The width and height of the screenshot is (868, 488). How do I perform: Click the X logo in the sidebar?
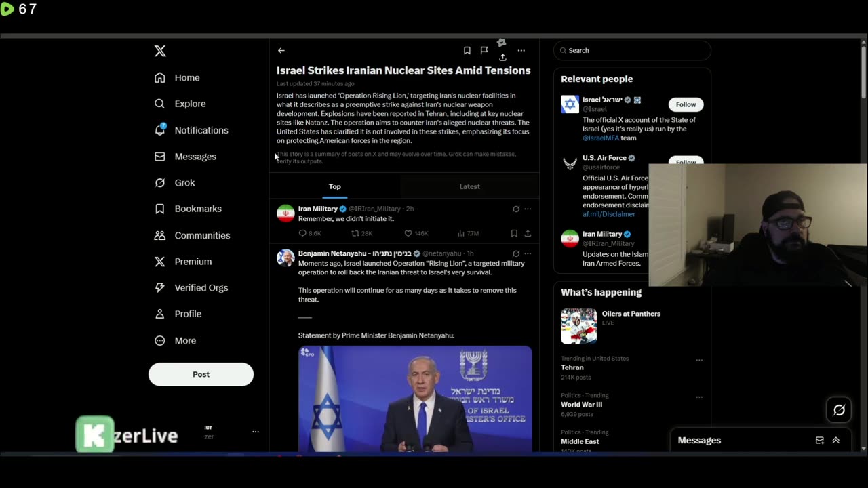tap(160, 51)
